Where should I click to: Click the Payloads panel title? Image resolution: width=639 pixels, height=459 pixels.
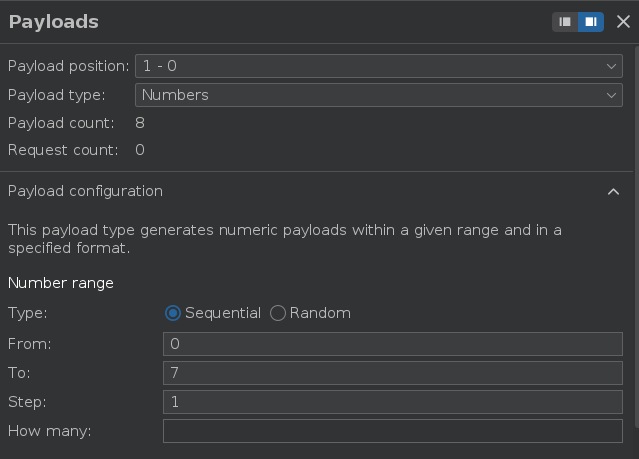coord(53,21)
